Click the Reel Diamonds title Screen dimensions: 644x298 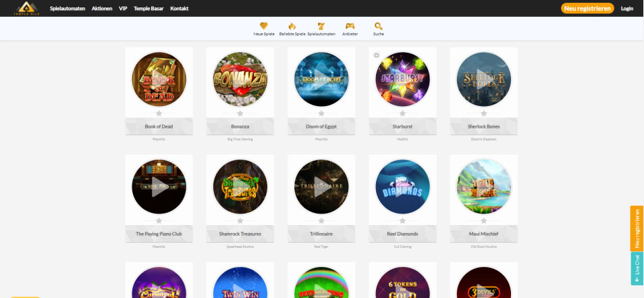pyautogui.click(x=402, y=234)
